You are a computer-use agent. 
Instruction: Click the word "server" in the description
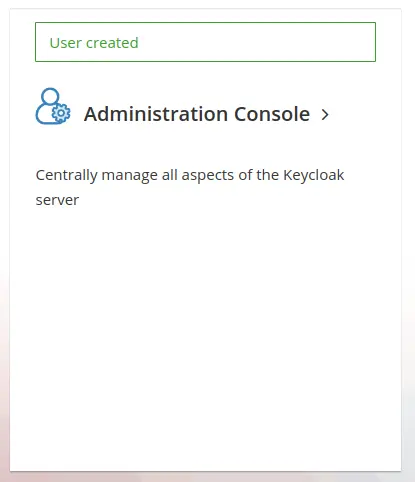(57, 200)
